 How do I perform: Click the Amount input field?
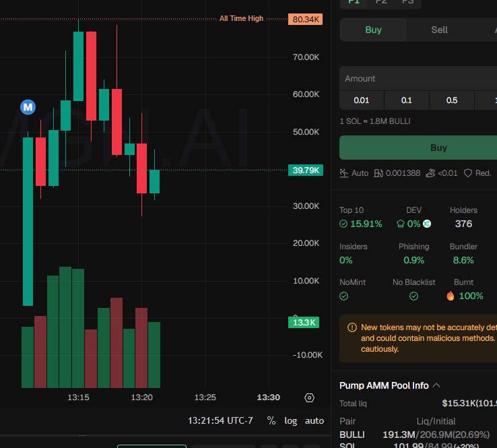click(418, 78)
